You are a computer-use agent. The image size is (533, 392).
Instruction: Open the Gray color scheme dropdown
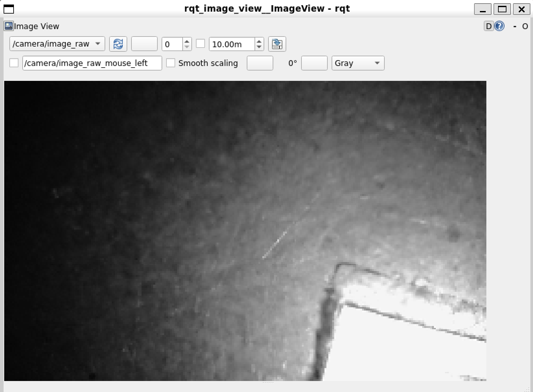[358, 63]
